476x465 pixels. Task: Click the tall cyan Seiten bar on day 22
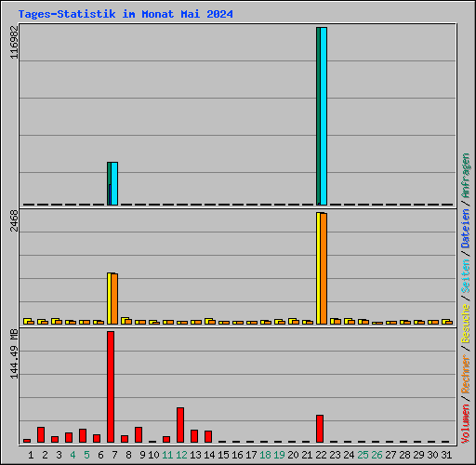pyautogui.click(x=324, y=116)
